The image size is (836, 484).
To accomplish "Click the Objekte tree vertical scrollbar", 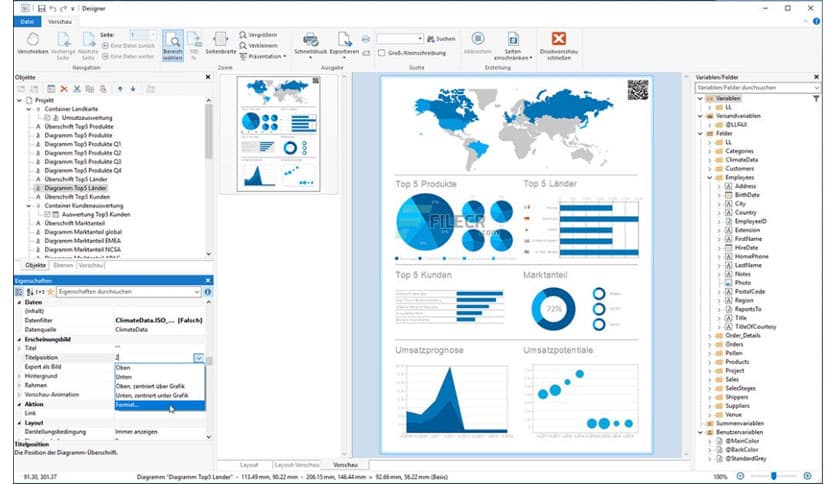I will (x=208, y=131).
